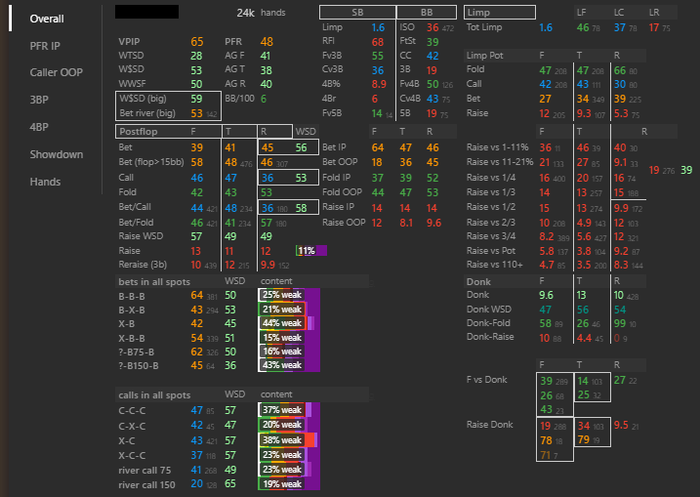Click the Donk-Raise label
Viewport: 700px width, 497px height.
point(490,337)
